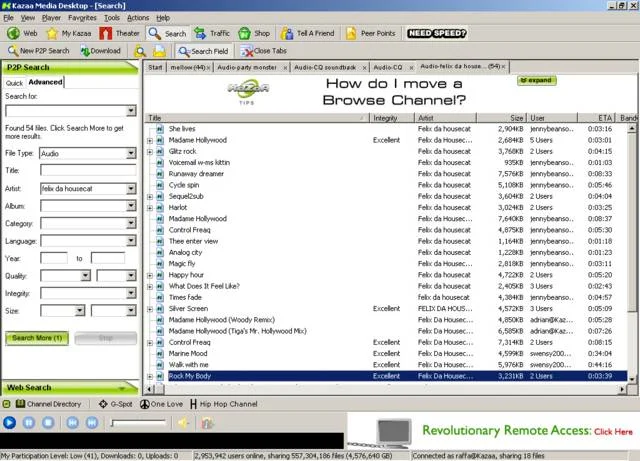Open the Help menu

tap(163, 18)
